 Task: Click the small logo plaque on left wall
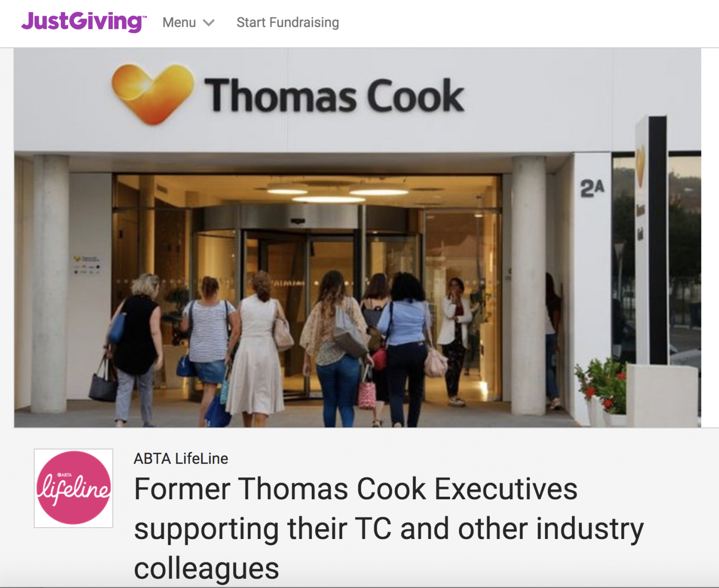pyautogui.click(x=87, y=264)
